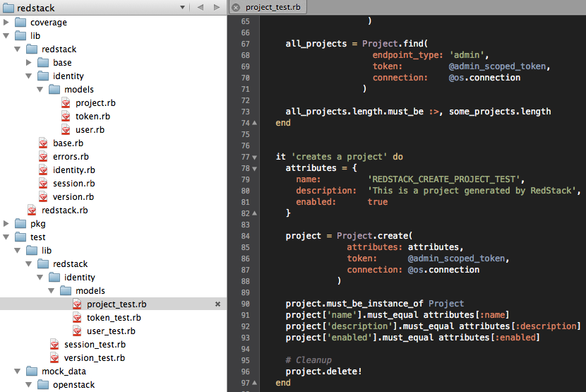Open errors.rb ruby file icon
Viewport: 586px width, 392px height.
point(43,157)
